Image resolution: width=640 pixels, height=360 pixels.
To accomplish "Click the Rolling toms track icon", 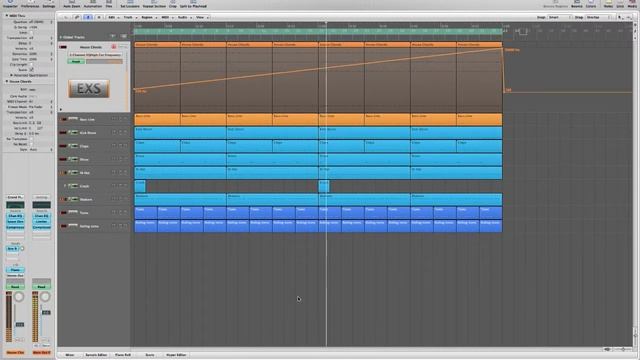I will 73,226.
